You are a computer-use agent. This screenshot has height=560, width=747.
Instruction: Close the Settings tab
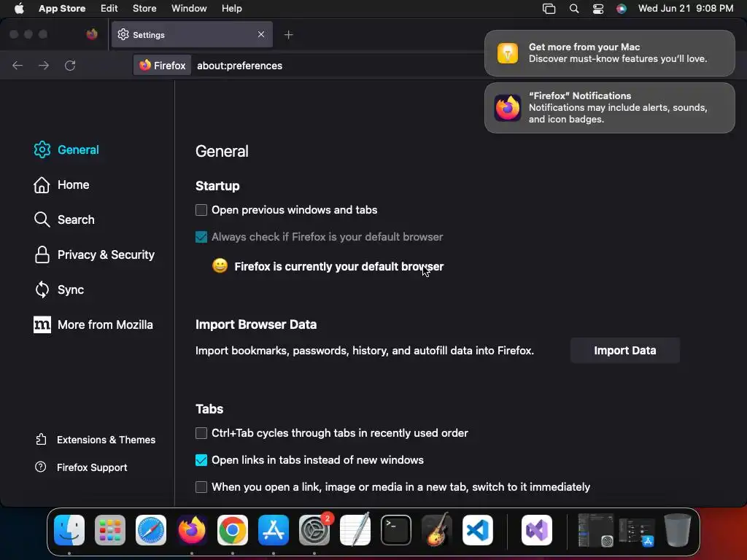coord(261,34)
